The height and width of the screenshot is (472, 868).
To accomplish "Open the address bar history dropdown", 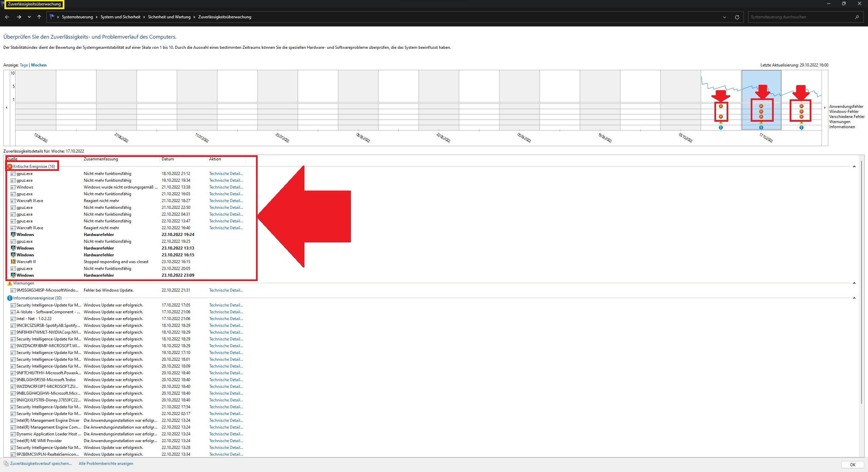I will pos(725,17).
